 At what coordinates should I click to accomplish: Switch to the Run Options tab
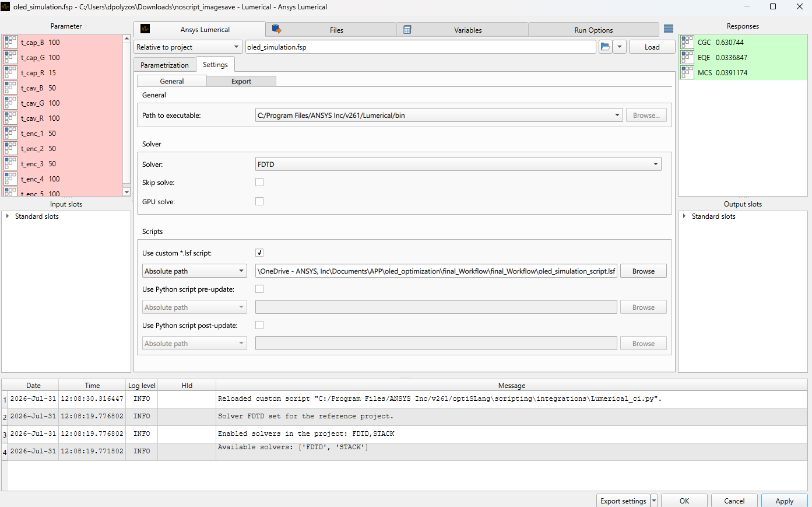[x=593, y=30]
